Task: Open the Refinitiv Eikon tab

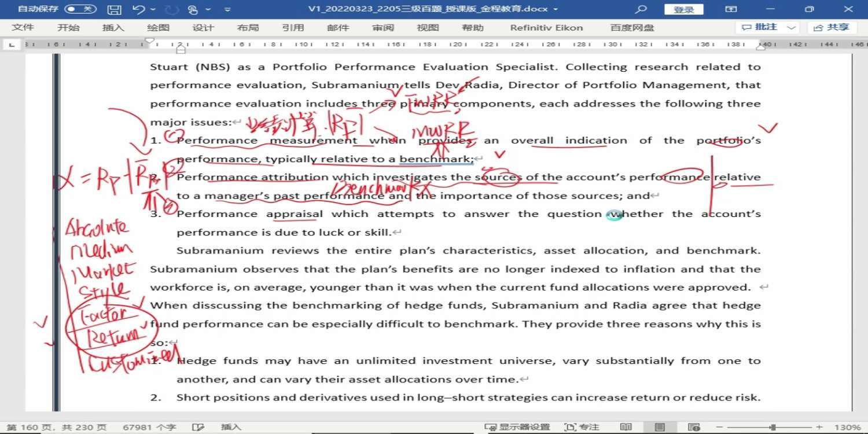Action: coord(546,28)
